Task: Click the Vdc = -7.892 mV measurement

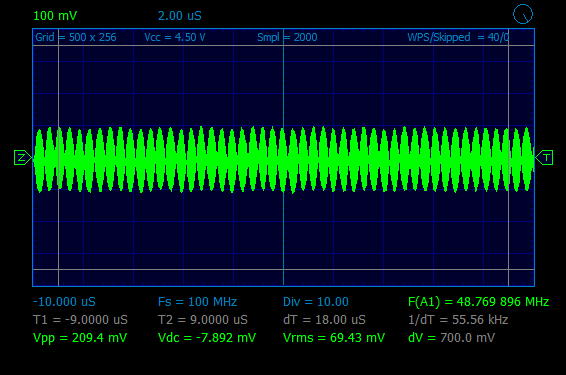Action: (207, 338)
